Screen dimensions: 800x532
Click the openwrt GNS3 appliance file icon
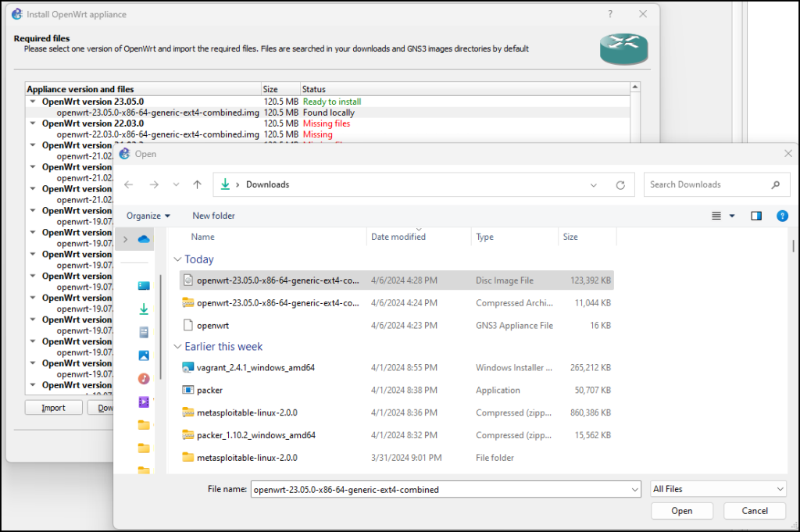click(187, 325)
